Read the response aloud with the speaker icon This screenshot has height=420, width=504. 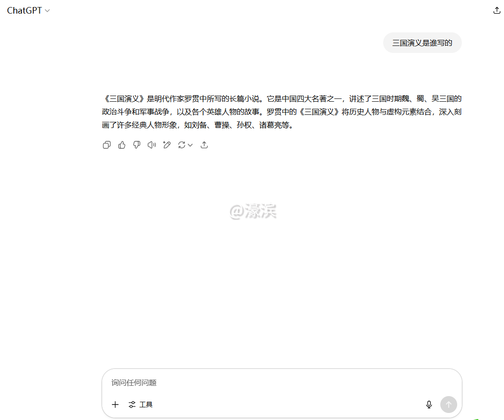pyautogui.click(x=151, y=145)
